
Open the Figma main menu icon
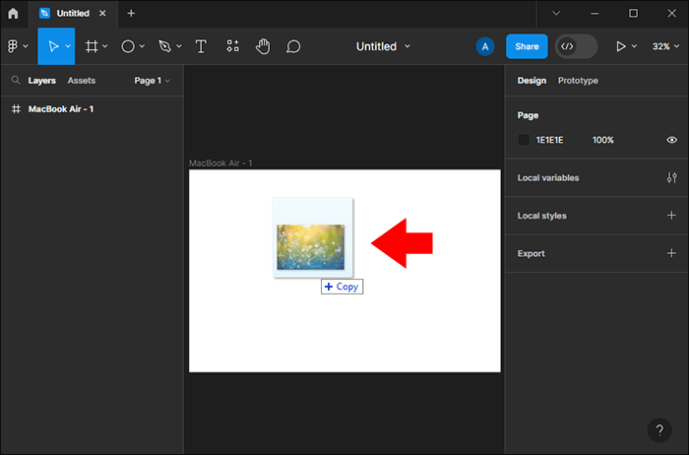(x=13, y=46)
